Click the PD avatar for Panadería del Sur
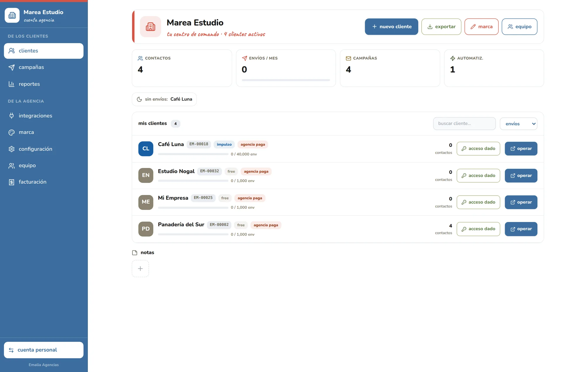Image resolution: width=588 pixels, height=372 pixels. coord(146,229)
